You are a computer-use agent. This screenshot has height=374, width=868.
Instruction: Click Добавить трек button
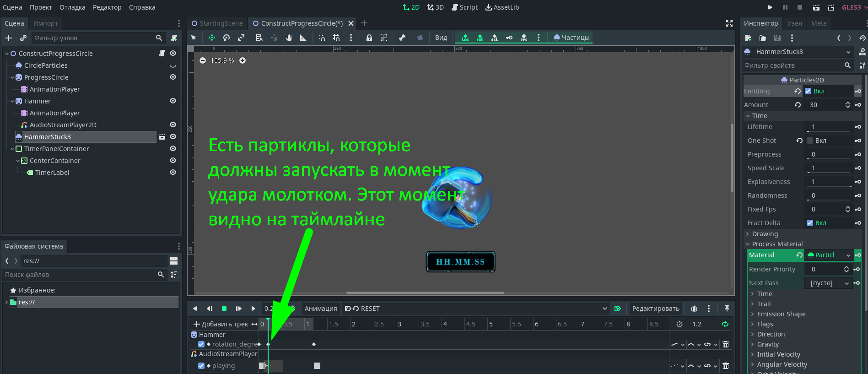click(221, 324)
